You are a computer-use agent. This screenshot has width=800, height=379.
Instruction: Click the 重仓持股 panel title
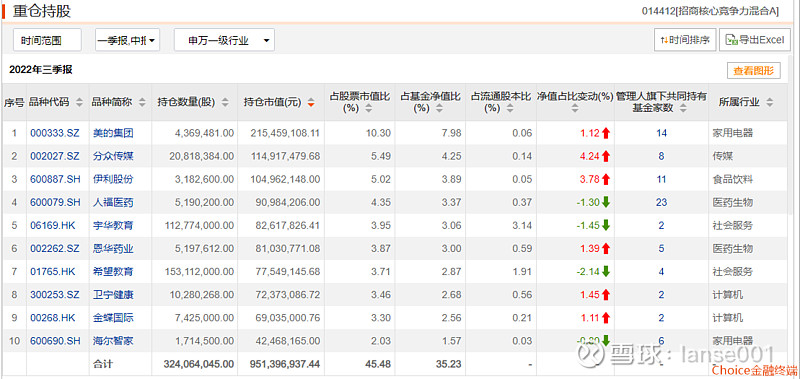[42, 11]
